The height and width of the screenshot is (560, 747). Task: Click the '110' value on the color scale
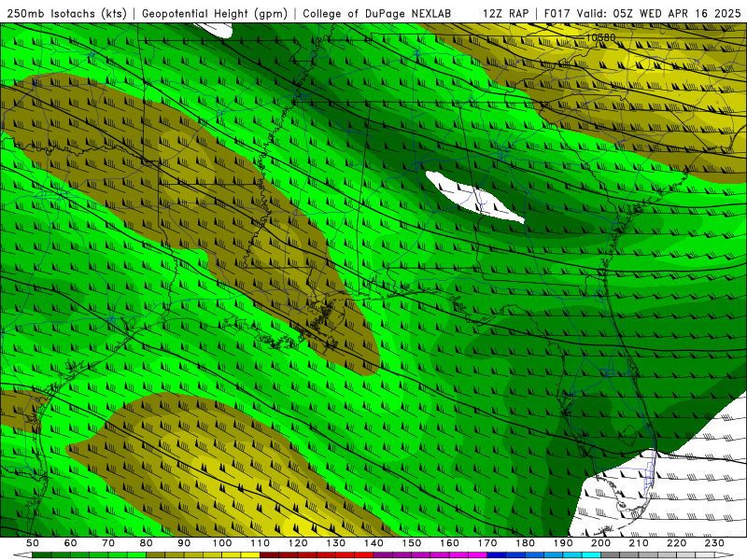[261, 543]
